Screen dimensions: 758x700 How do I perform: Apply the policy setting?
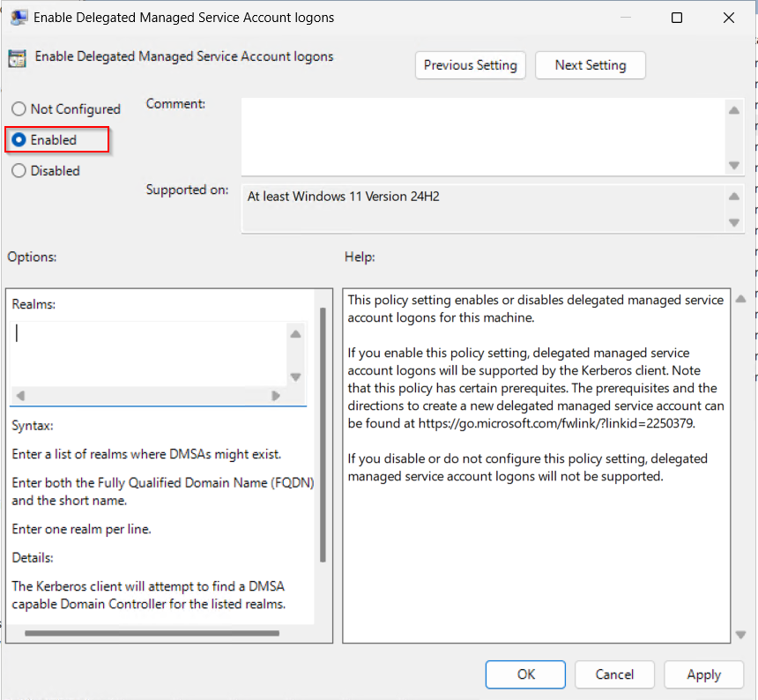tap(703, 674)
